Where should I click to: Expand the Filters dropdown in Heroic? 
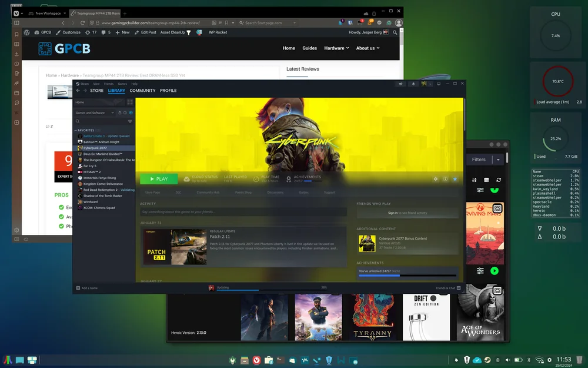[x=498, y=159]
